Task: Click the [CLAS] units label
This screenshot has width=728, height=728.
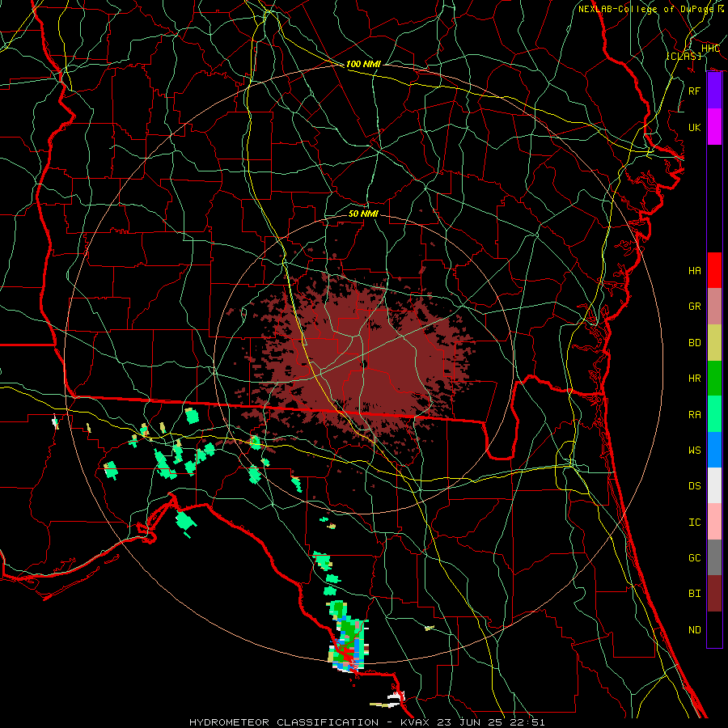Action: pos(684,56)
